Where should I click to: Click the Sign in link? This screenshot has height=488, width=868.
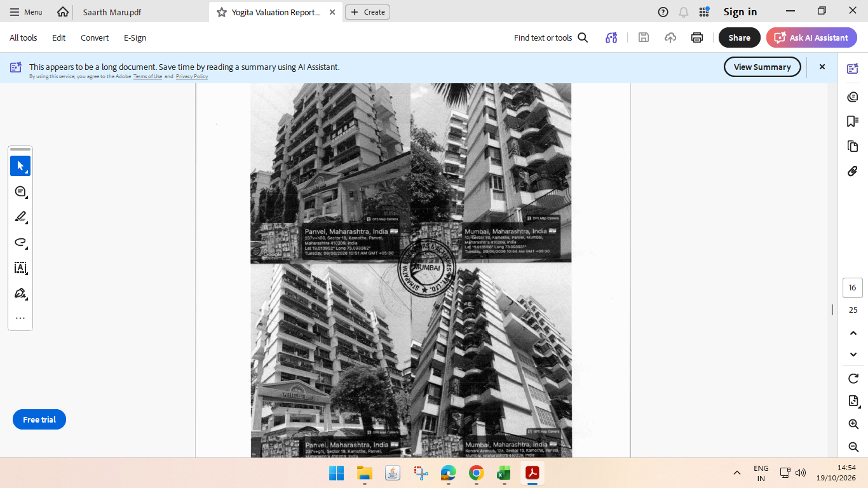point(740,12)
